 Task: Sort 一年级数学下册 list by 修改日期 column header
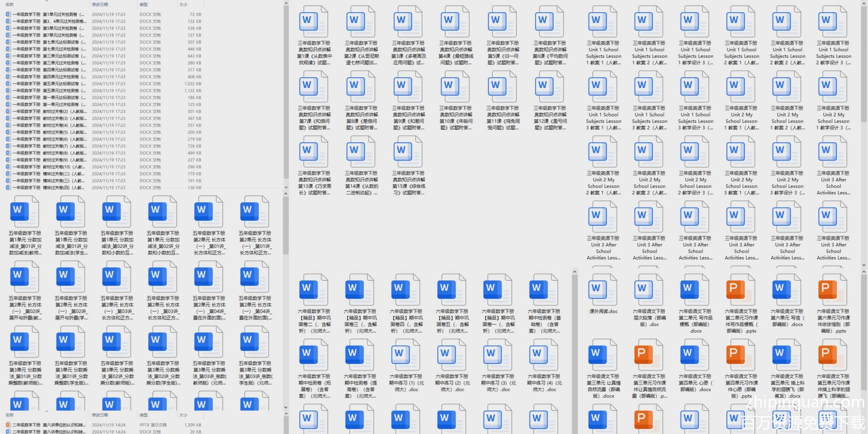click(100, 4)
